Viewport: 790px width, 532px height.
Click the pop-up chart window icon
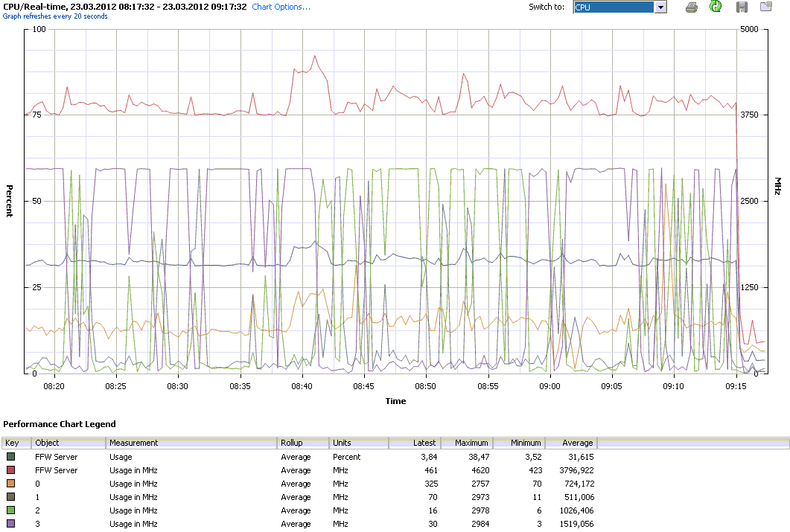tap(765, 7)
